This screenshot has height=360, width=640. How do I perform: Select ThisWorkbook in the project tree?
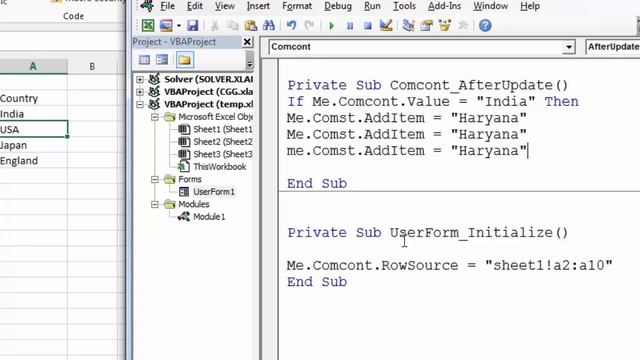(x=220, y=167)
